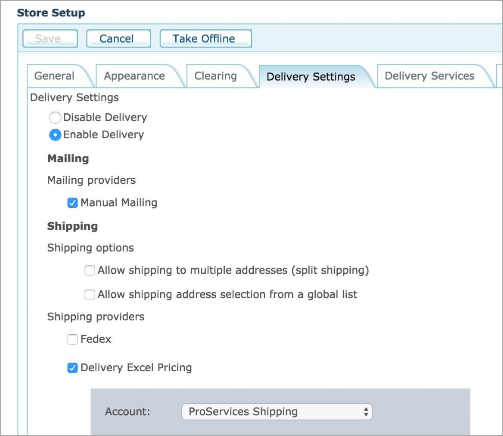
Task: Open the Account dropdown showing ProServices Shipping
Action: [277, 412]
